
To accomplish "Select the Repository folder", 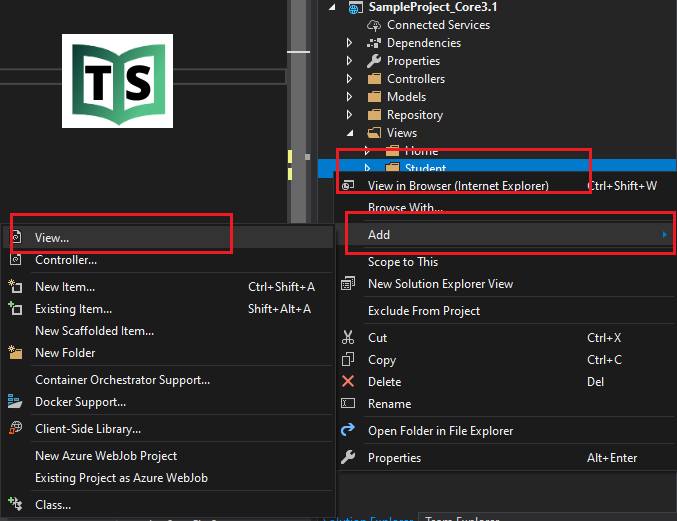I will pyautogui.click(x=414, y=115).
